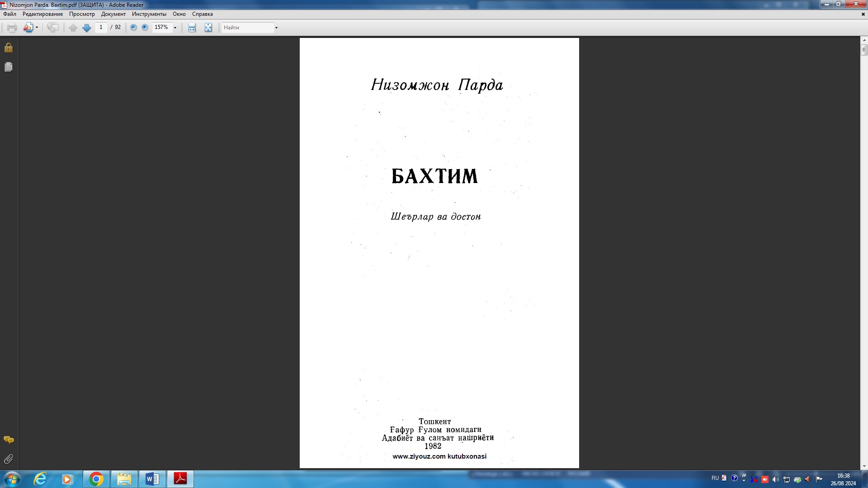Click the fit-width scrolling mode icon

pyautogui.click(x=192, y=28)
